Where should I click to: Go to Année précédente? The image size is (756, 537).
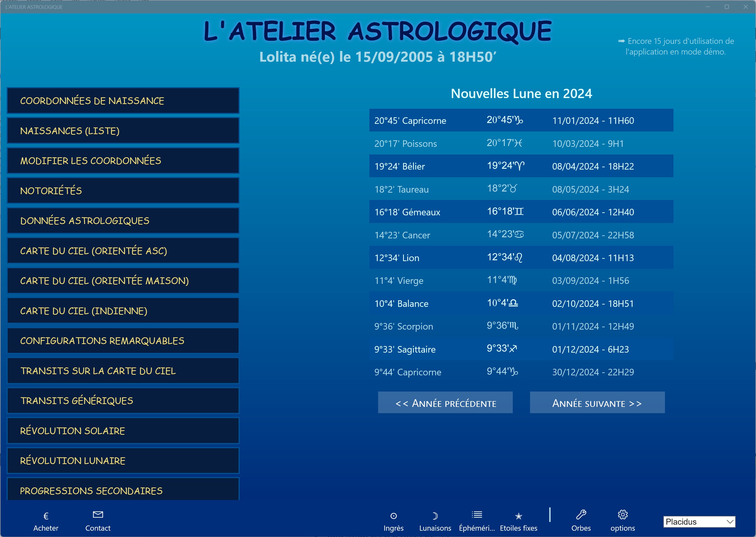tap(445, 403)
